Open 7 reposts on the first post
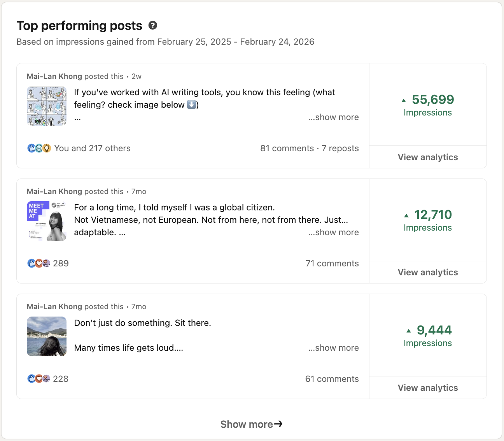Viewport: 504px width, 441px height. [x=340, y=148]
